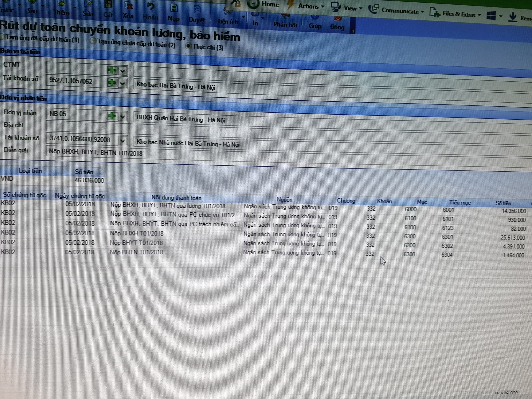The width and height of the screenshot is (532, 399).
Task: Click Tiểu mục cell 6123
Action: coord(448,228)
